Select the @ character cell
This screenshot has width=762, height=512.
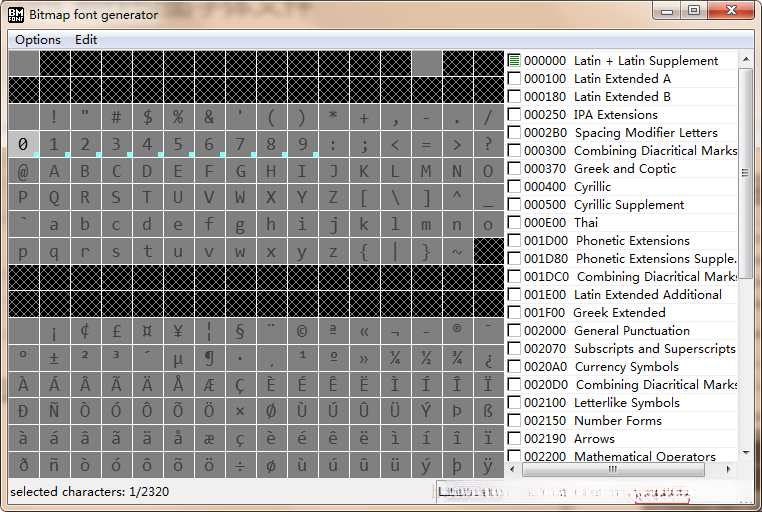(23, 171)
